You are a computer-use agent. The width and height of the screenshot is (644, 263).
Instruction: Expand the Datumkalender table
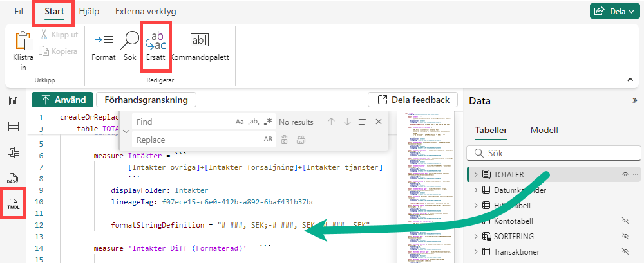point(476,190)
